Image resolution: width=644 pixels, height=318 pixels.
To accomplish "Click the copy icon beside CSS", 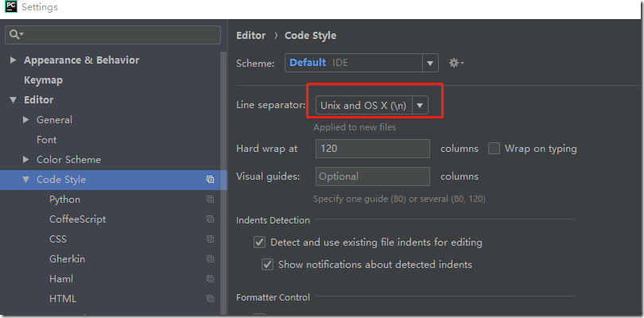I will coord(210,239).
